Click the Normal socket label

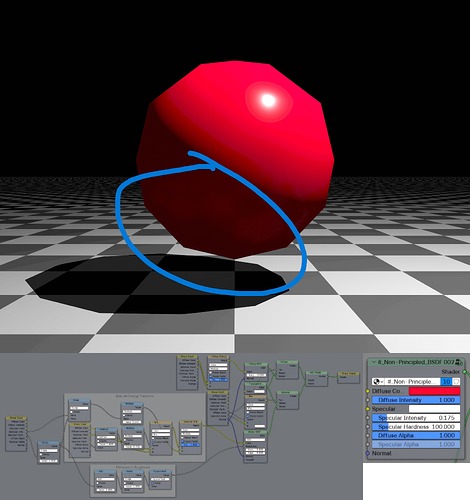pyautogui.click(x=382, y=453)
